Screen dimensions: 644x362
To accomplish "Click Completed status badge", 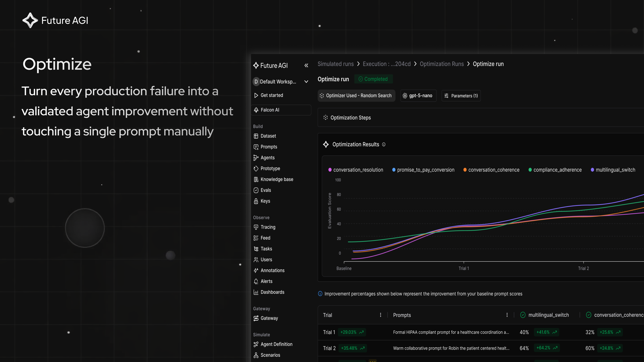I will point(373,79).
